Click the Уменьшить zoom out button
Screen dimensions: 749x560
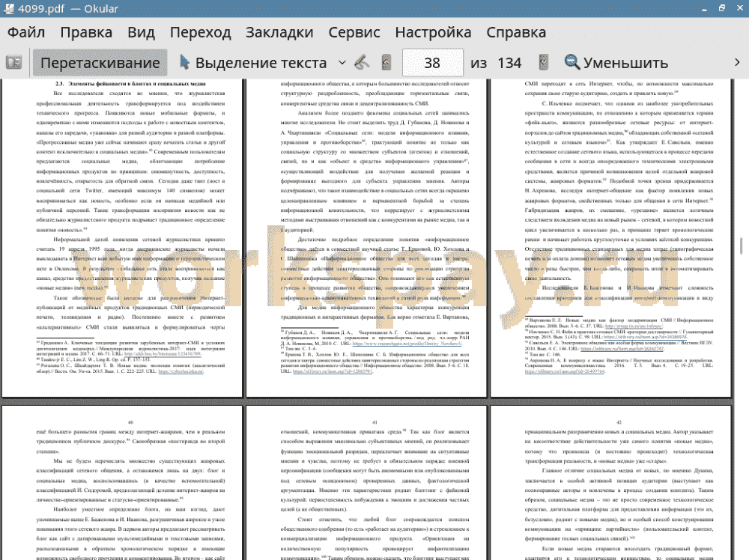[616, 63]
